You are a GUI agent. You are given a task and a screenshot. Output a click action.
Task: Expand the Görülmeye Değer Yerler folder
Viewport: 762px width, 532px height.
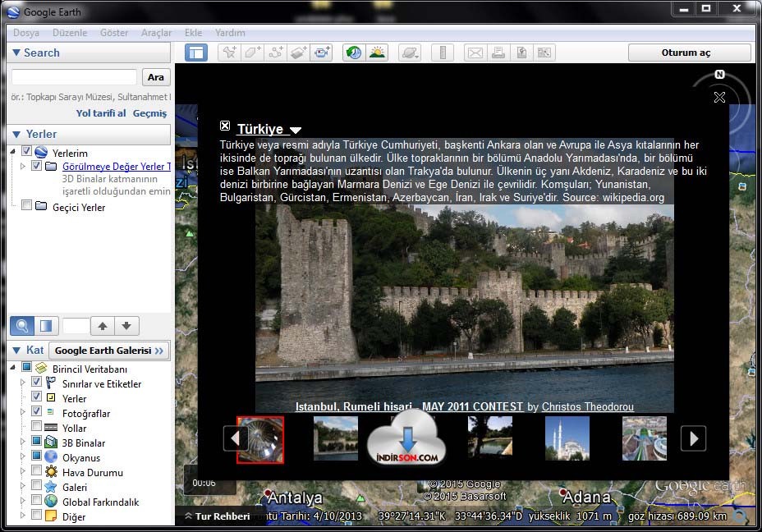23,166
